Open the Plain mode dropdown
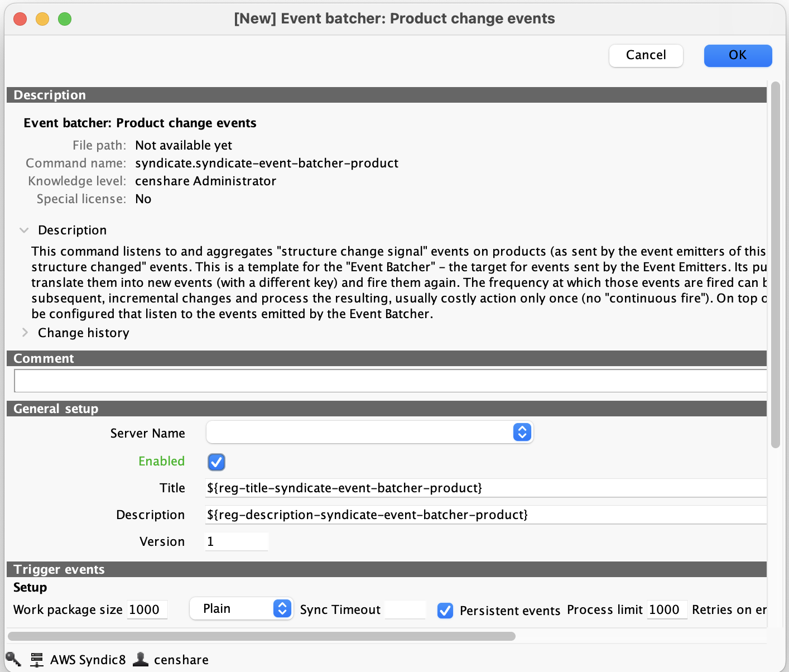 click(x=241, y=609)
